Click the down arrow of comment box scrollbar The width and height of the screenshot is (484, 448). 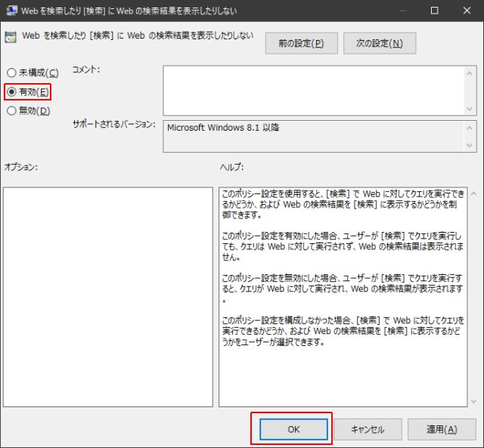470,107
